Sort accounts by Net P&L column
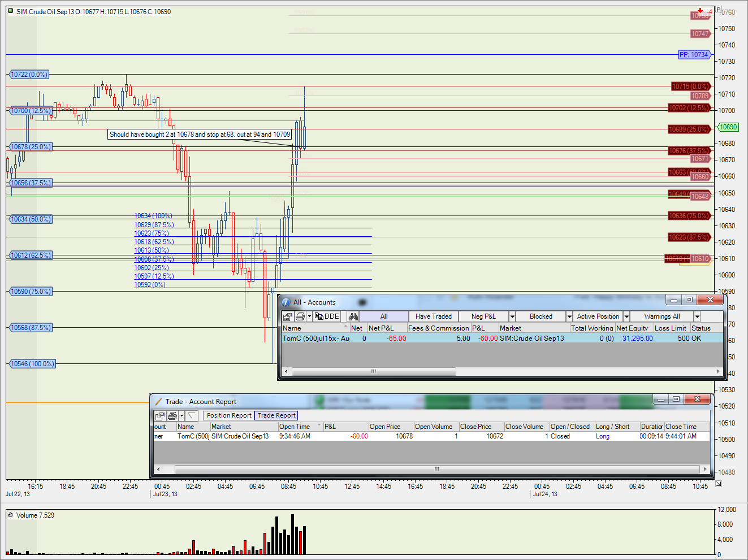This screenshot has width=748, height=560. 387,328
